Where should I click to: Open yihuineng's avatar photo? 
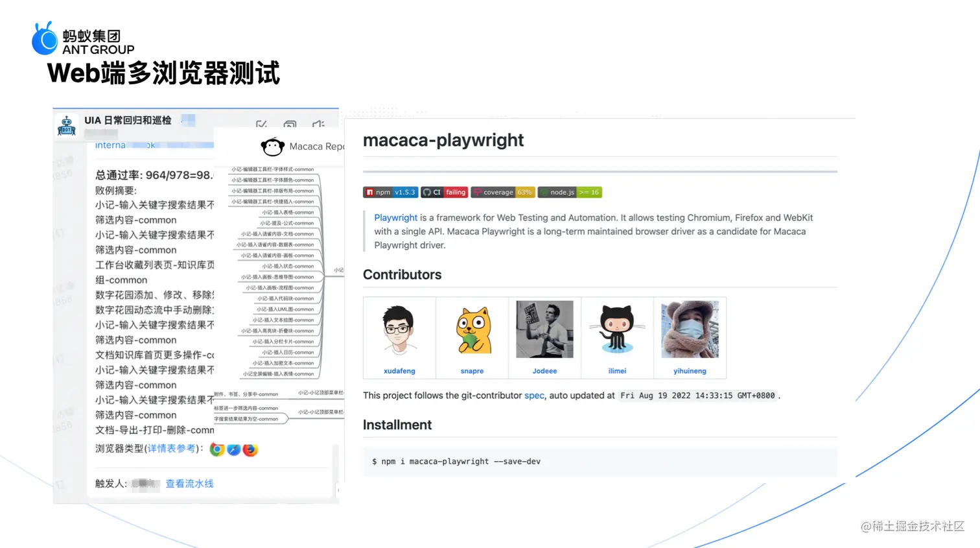[x=690, y=329]
